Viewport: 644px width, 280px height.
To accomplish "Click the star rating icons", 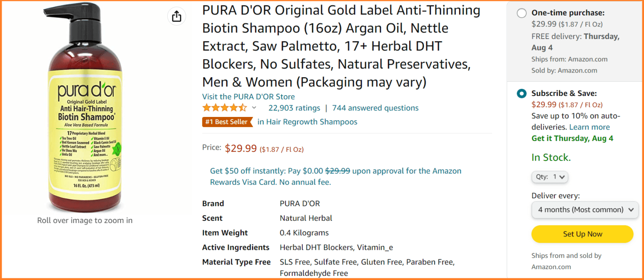I will click(x=225, y=108).
